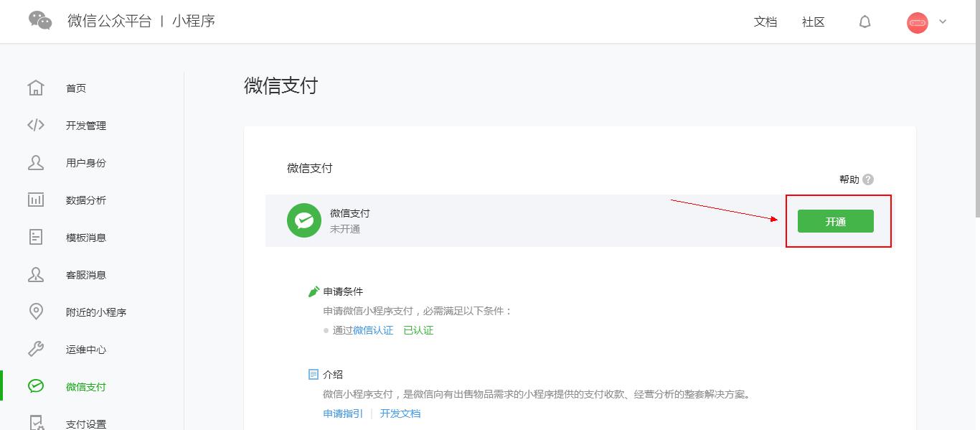980x430 pixels.
Task: Click the 小程序 header label
Action: coord(194,21)
